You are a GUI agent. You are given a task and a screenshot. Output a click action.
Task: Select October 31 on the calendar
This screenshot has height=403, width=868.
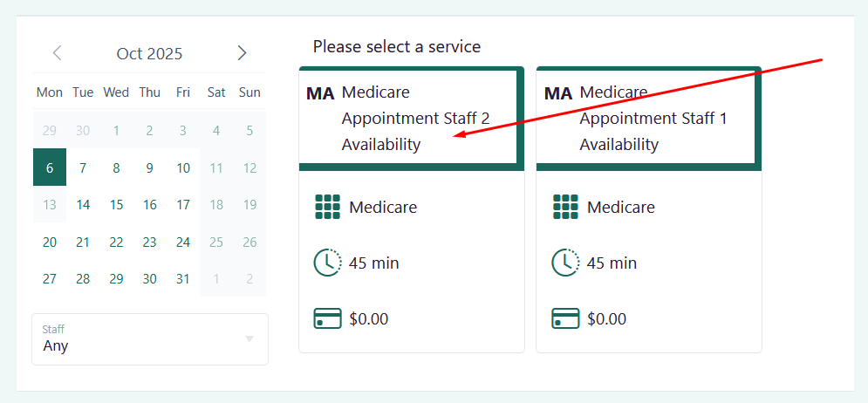[183, 279]
